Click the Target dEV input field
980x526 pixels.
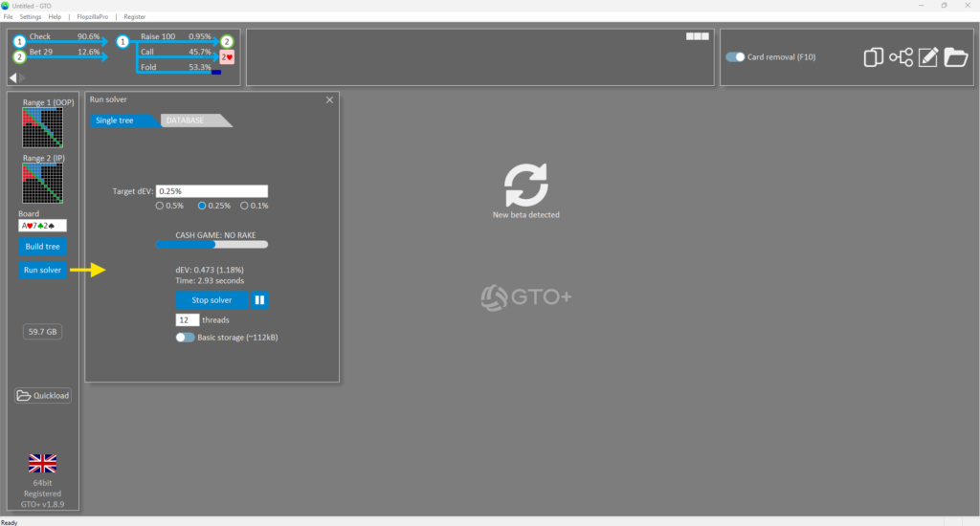(212, 191)
